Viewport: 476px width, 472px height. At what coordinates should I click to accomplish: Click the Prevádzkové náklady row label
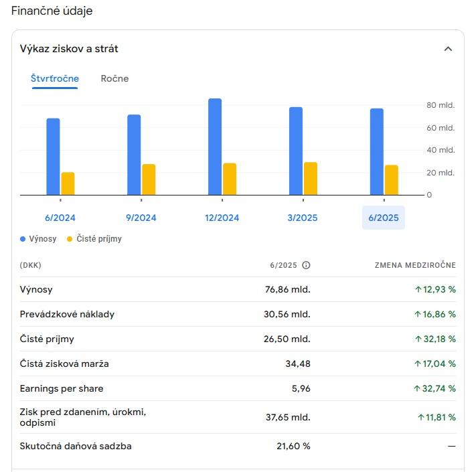pos(67,315)
